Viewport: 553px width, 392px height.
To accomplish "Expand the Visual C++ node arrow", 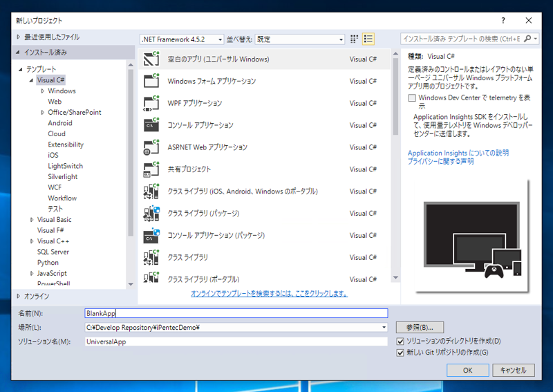I will (32, 241).
